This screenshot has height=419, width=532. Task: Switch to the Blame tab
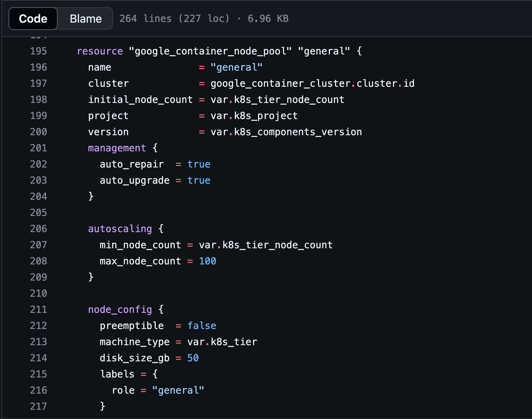[85, 18]
